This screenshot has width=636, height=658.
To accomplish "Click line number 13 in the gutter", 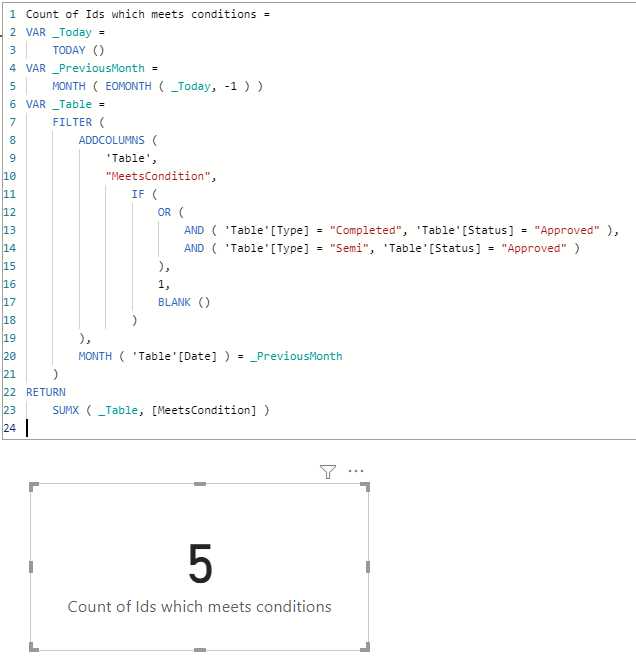I will [x=9, y=230].
